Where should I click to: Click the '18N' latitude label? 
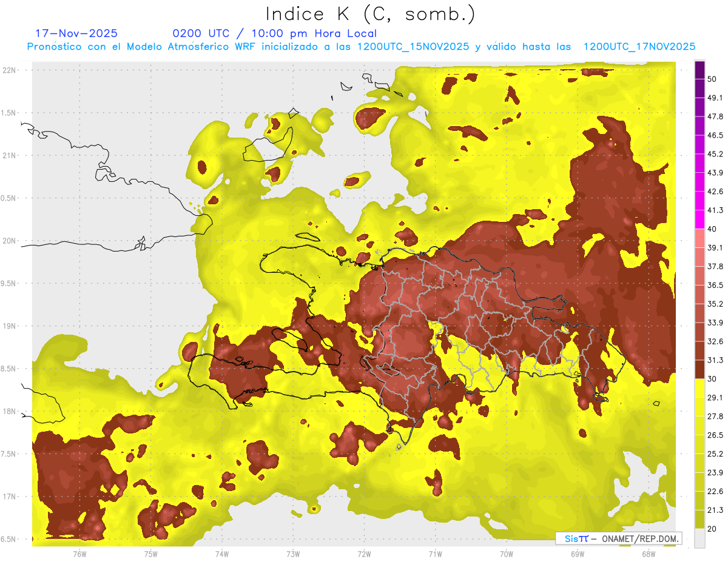point(9,411)
